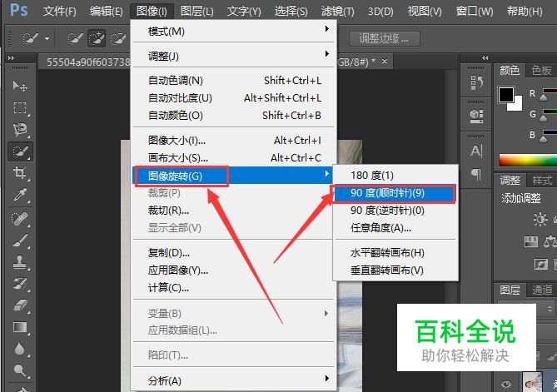The image size is (557, 392).
Task: Select the Crop tool
Action: [20, 173]
